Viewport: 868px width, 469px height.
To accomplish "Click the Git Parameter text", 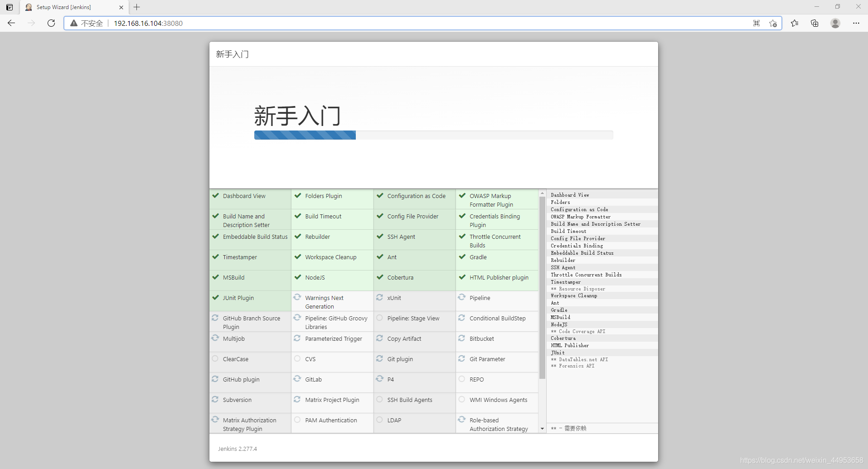I will (487, 359).
